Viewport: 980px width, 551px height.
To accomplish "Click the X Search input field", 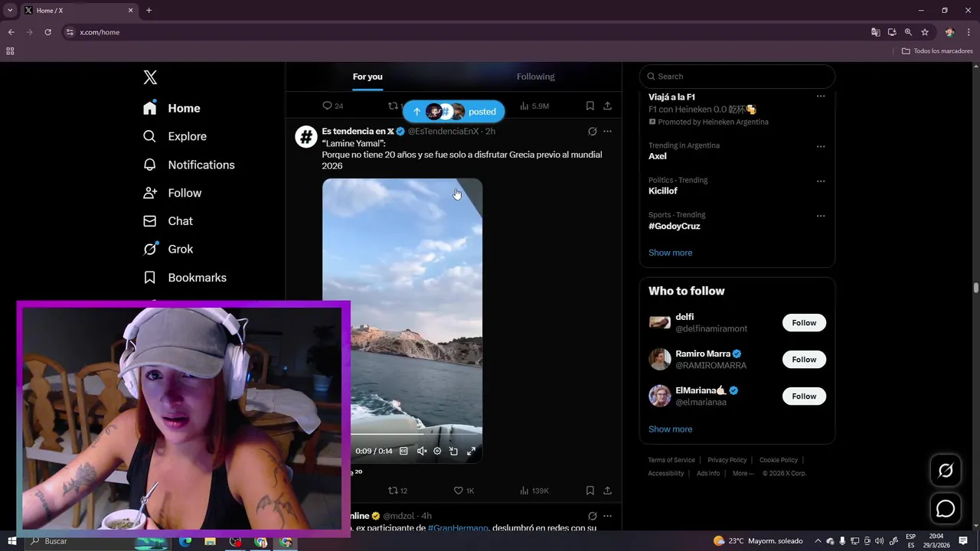I will [x=737, y=77].
